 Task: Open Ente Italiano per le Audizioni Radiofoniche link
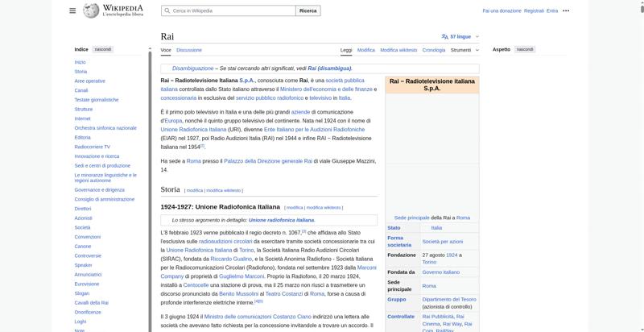(314, 130)
